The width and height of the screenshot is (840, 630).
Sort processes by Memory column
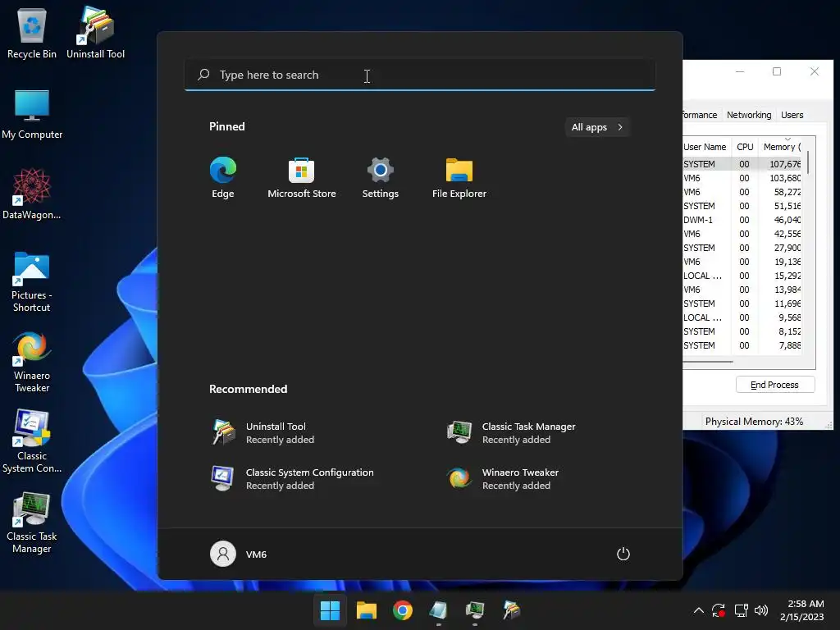click(781, 147)
